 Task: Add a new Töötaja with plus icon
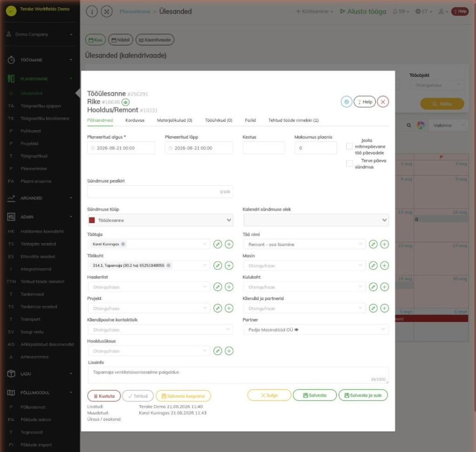(229, 244)
